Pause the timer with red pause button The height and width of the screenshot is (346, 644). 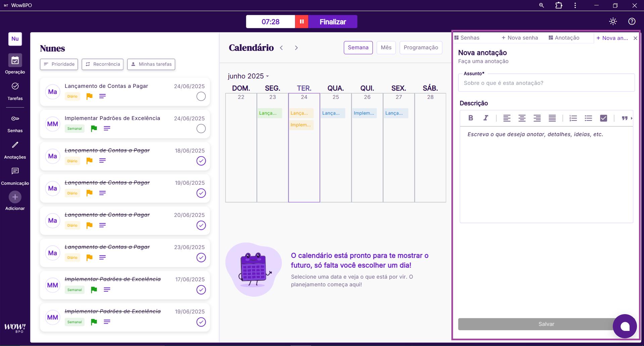click(x=301, y=22)
